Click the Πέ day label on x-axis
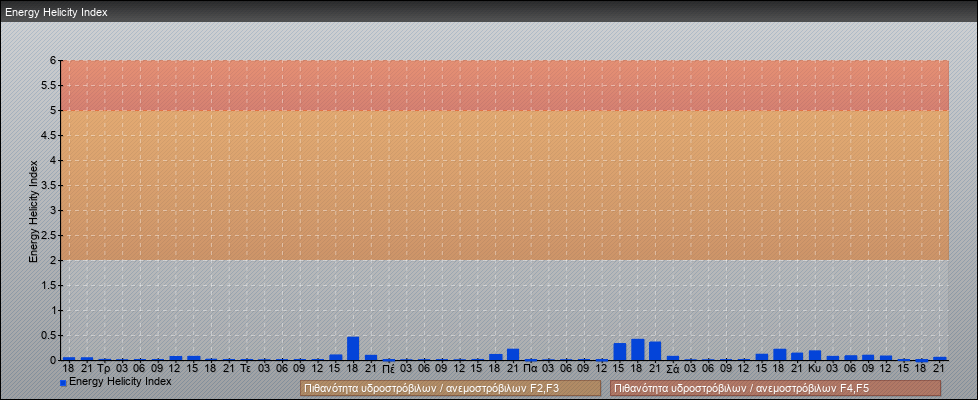978x400 pixels. coord(389,369)
